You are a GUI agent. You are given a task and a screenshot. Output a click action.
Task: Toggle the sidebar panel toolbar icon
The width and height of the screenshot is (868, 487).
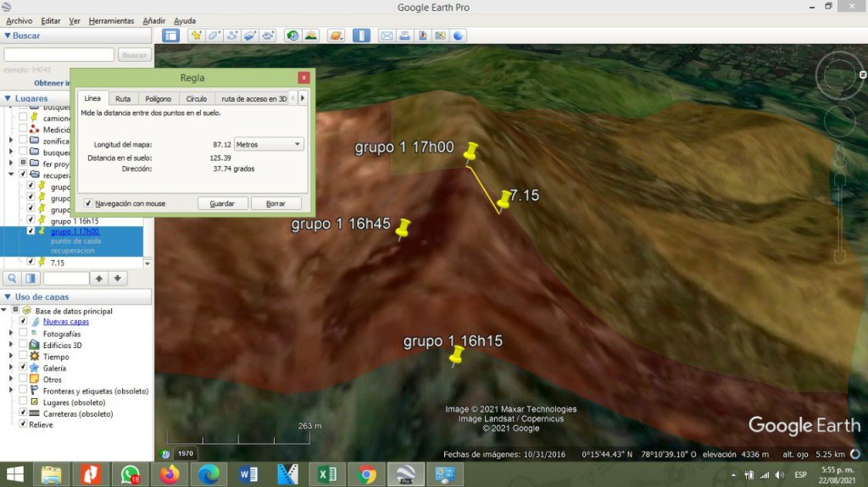(x=171, y=36)
